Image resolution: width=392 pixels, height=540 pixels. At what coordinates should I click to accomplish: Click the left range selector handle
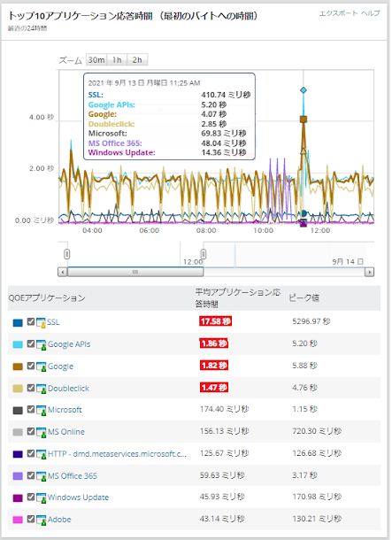click(66, 254)
